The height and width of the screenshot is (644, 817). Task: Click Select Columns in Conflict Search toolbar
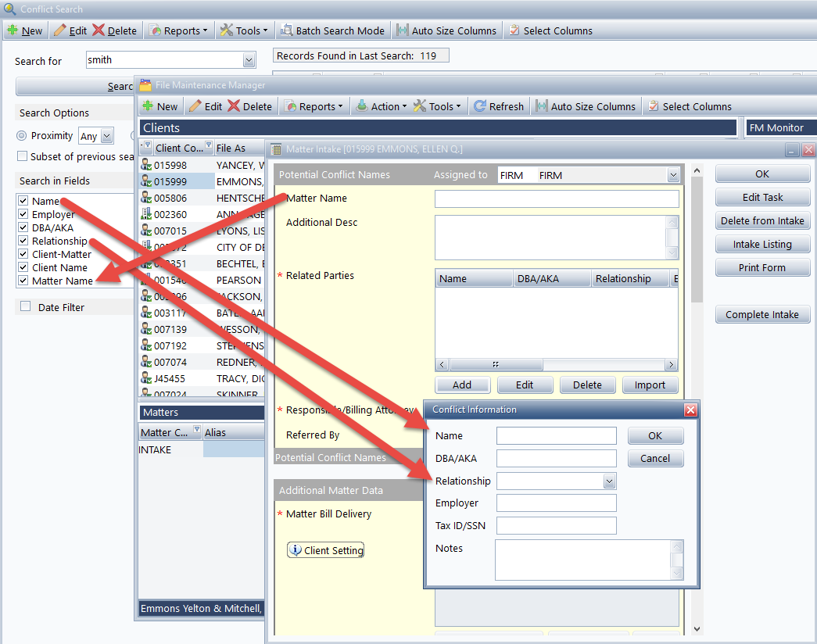550,30
